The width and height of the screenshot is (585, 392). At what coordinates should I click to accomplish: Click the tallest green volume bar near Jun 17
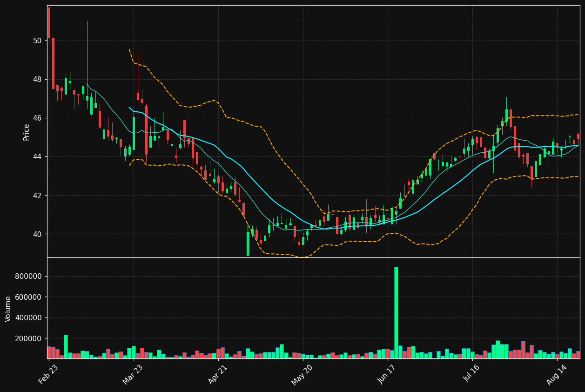pyautogui.click(x=396, y=312)
